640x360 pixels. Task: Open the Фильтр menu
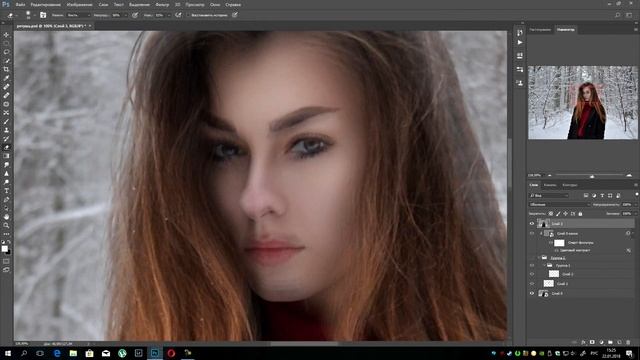[162, 5]
